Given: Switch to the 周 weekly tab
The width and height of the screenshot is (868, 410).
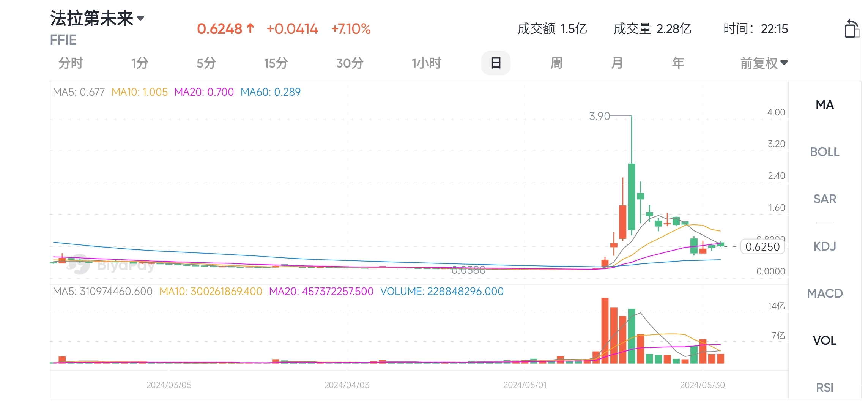Looking at the screenshot, I should [556, 63].
